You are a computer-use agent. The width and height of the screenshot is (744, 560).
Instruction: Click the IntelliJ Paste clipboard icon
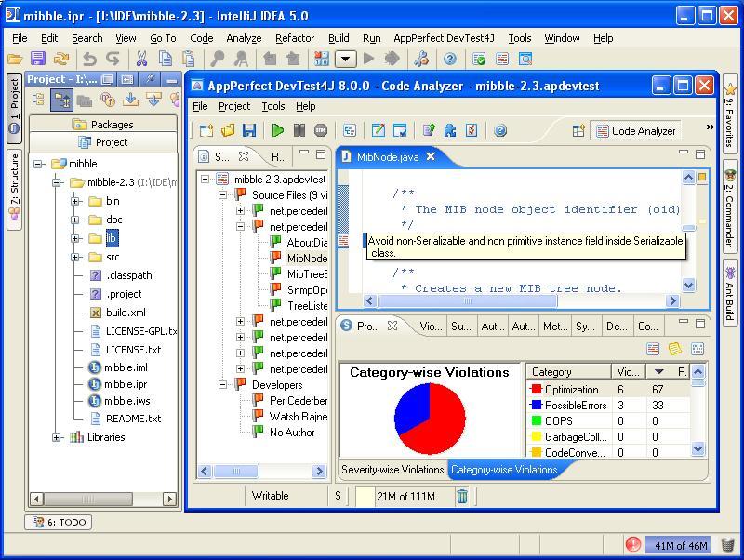click(x=189, y=59)
